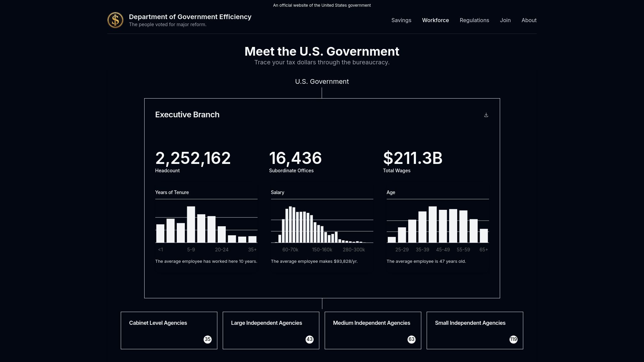The image size is (644, 362).
Task: Click the Total Wages label
Action: tap(397, 171)
